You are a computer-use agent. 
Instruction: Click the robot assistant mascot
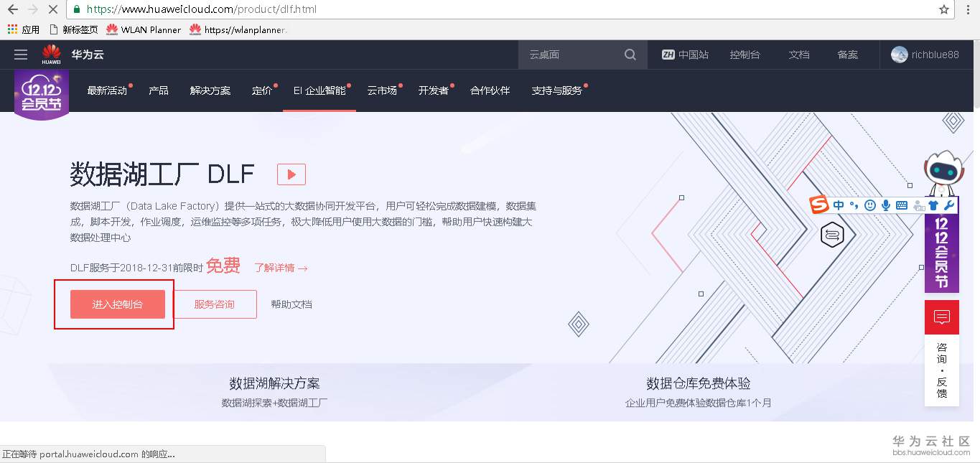(x=943, y=172)
